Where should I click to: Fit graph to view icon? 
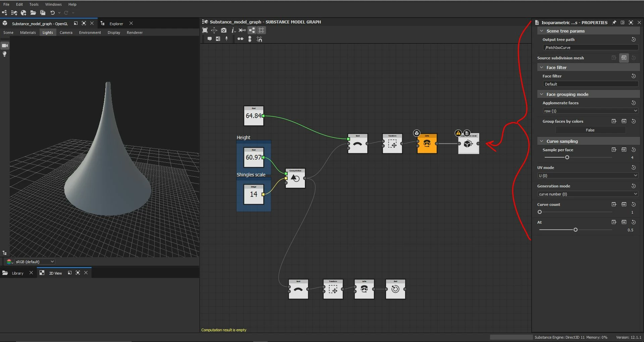point(205,30)
